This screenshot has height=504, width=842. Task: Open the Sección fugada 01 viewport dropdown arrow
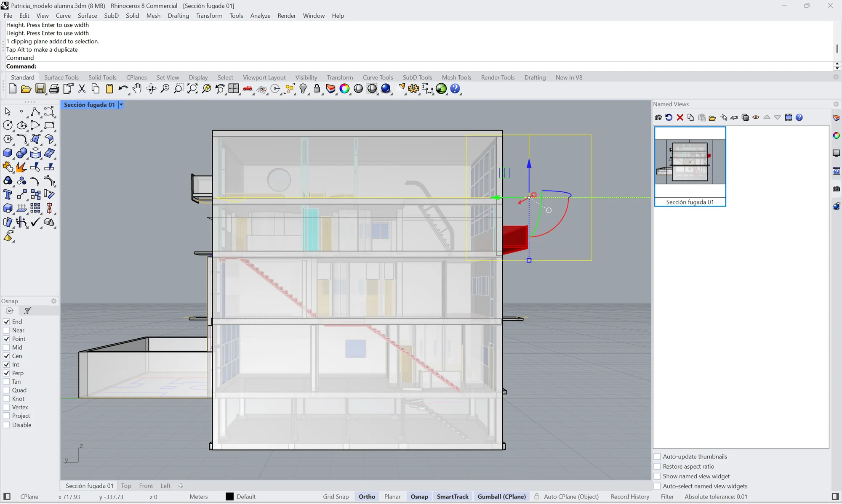[121, 105]
